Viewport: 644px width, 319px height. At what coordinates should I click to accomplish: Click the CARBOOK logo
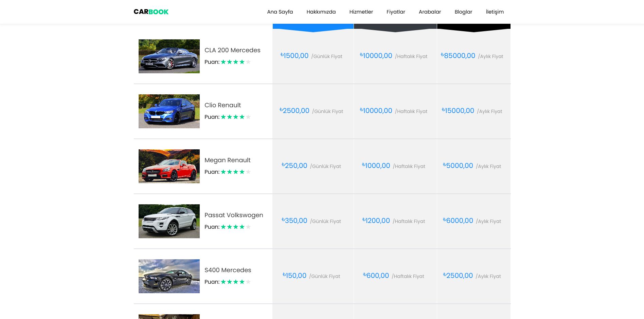pyautogui.click(x=151, y=12)
